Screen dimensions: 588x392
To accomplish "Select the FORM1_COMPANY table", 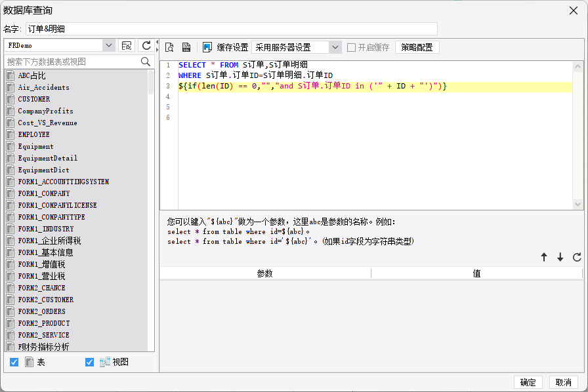I will (x=44, y=193).
